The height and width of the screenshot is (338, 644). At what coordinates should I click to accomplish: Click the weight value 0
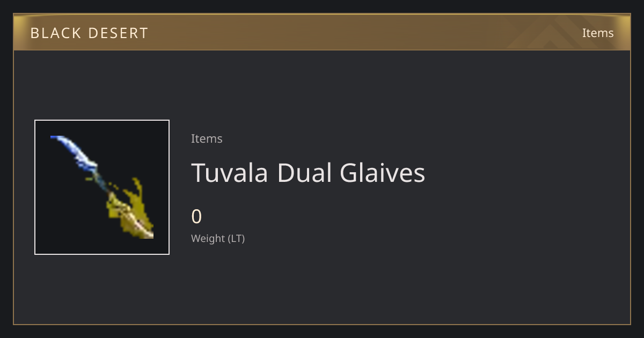point(196,217)
